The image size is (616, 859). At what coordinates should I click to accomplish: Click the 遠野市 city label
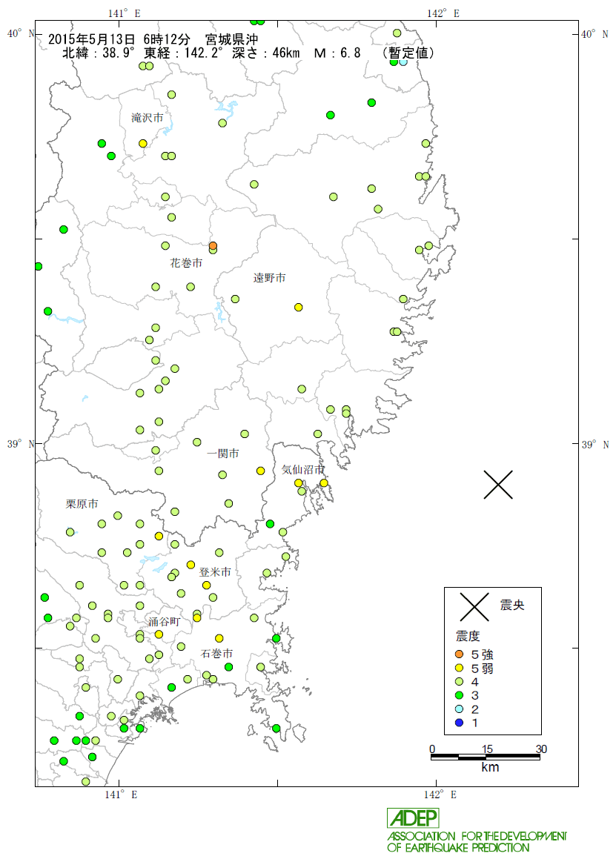pos(270,278)
